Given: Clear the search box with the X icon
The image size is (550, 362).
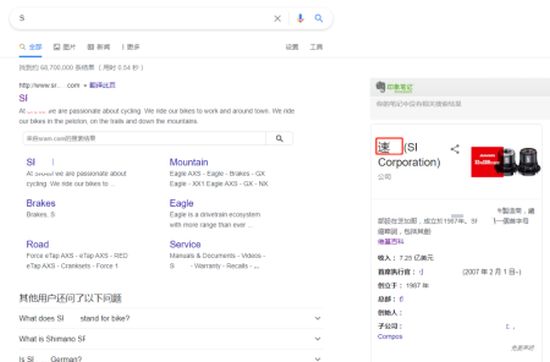Looking at the screenshot, I should (277, 18).
